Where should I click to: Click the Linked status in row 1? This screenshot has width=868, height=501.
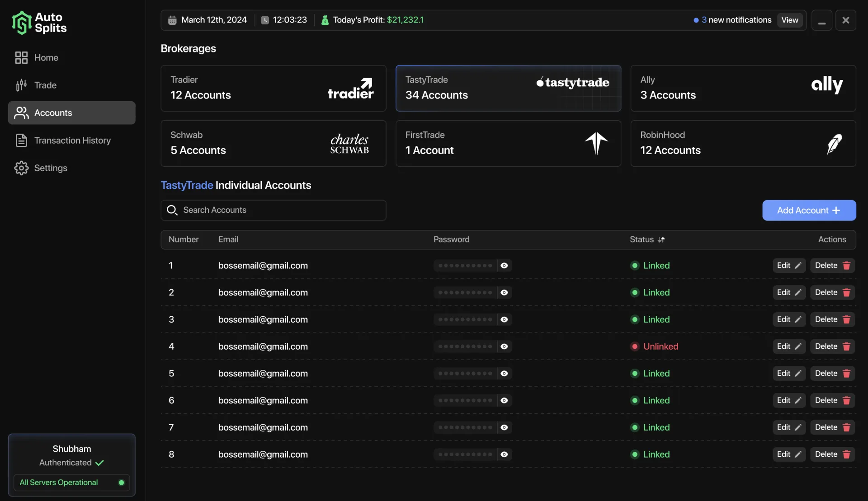coord(650,266)
